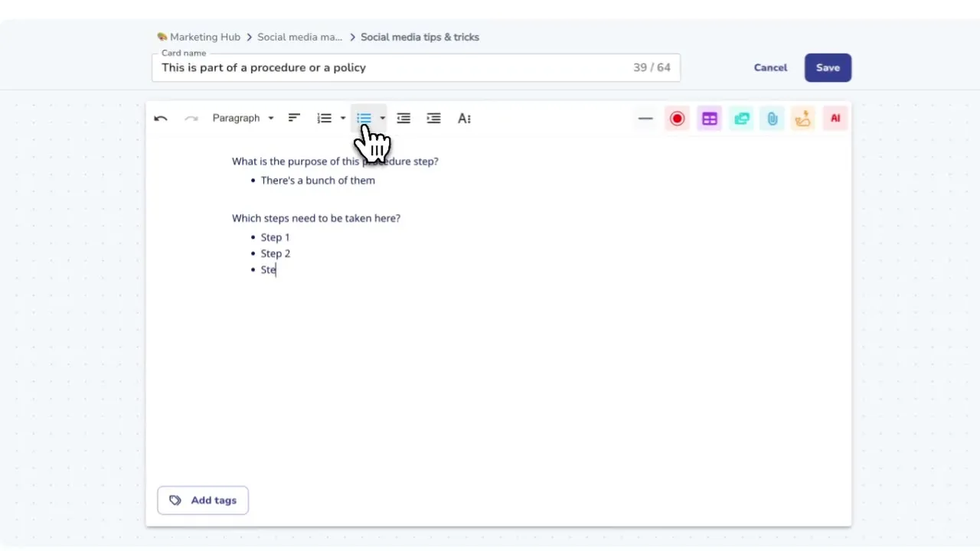Undo the last edit

click(x=161, y=119)
